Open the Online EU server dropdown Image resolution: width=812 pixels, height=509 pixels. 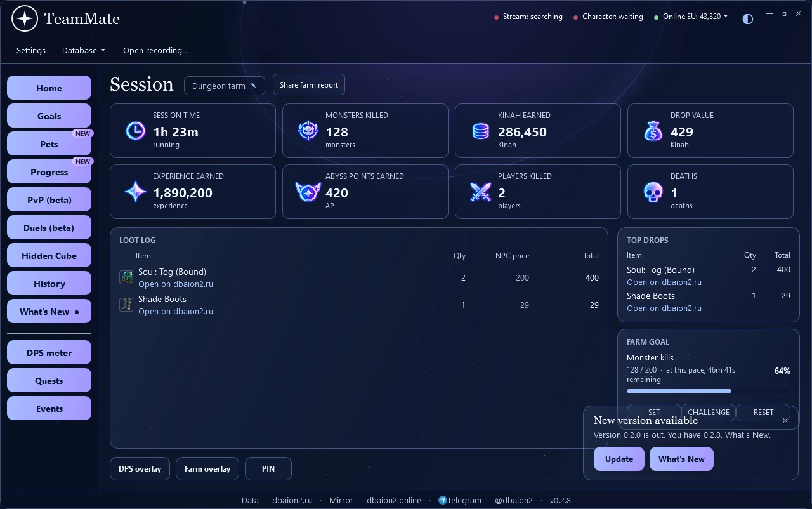coord(691,17)
